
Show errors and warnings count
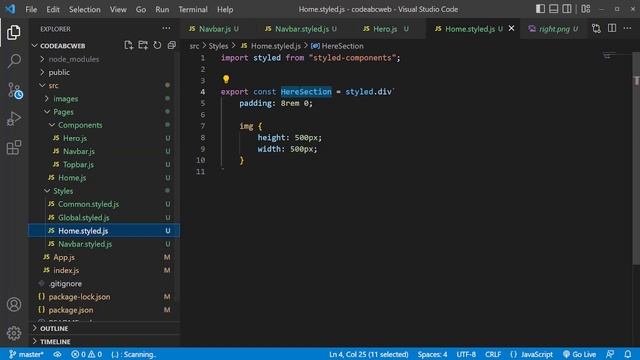click(87, 354)
